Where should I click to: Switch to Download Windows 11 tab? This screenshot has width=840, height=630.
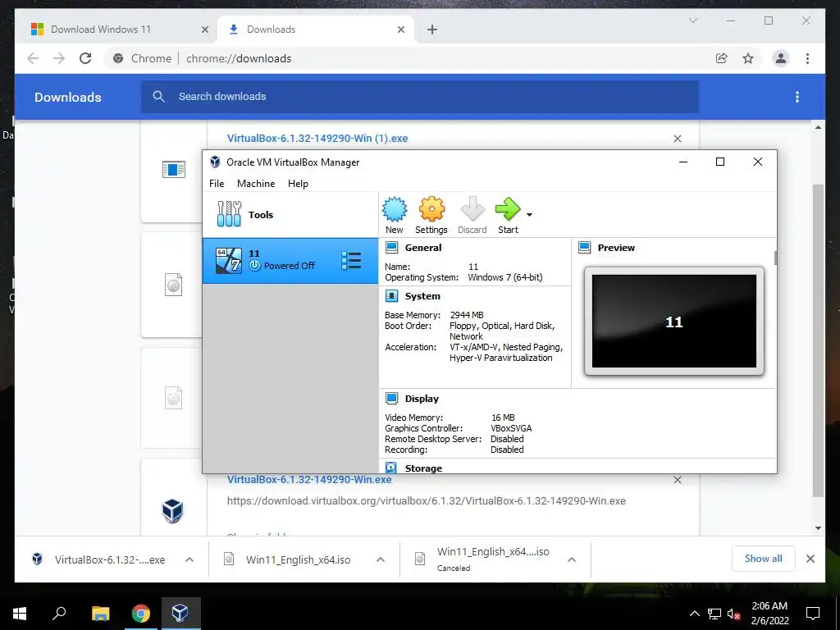click(116, 30)
